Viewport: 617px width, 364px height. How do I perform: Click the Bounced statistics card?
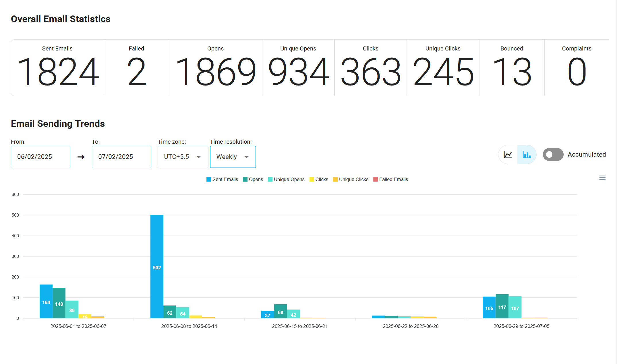pyautogui.click(x=511, y=68)
